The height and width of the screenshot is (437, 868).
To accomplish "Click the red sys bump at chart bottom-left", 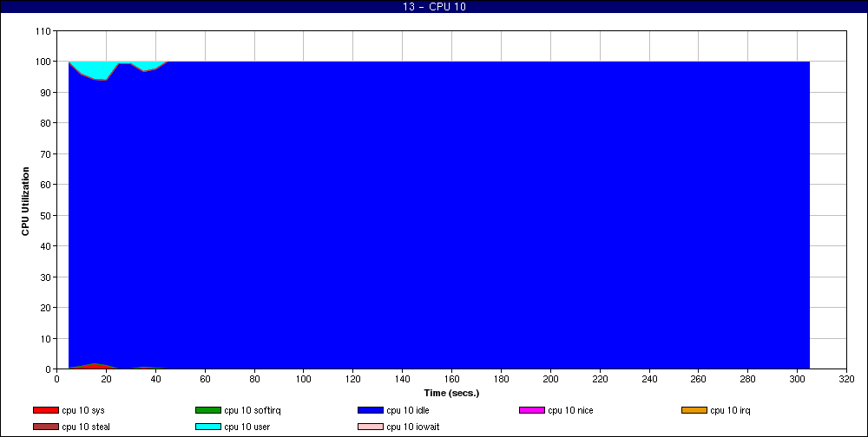I will coord(95,366).
